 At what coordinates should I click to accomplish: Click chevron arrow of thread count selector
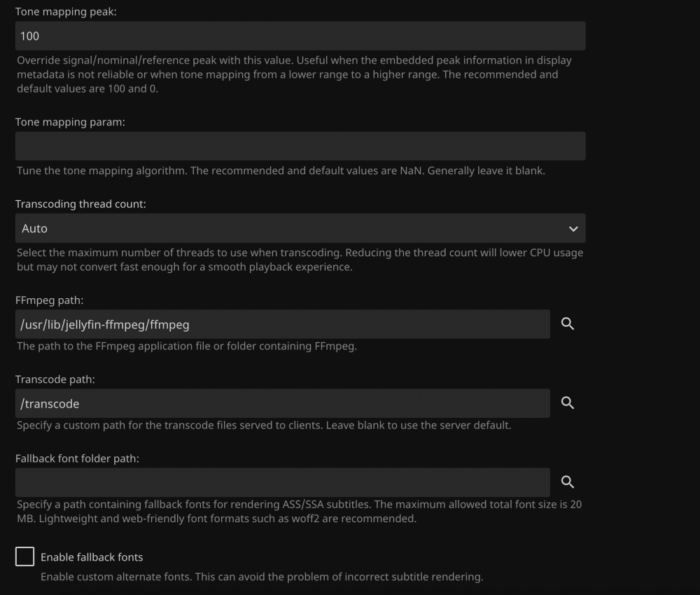[573, 228]
